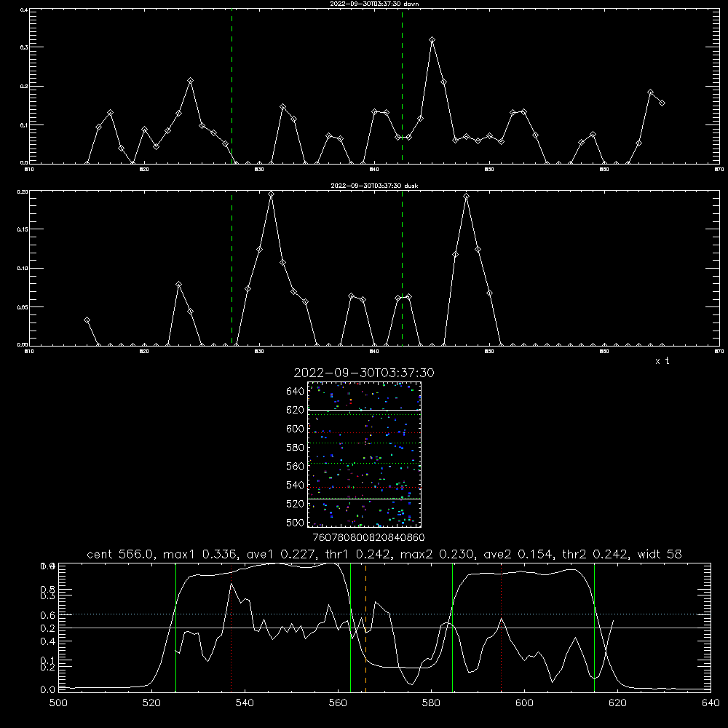The width and height of the screenshot is (728, 728).
Task: Click the second dusk peak diamond near x 848
Action: point(466,197)
